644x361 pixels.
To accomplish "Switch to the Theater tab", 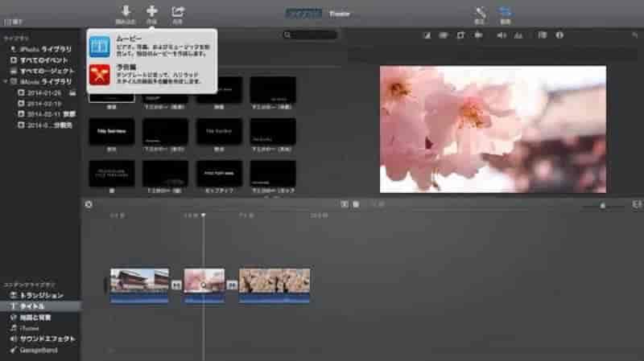I will (x=339, y=14).
